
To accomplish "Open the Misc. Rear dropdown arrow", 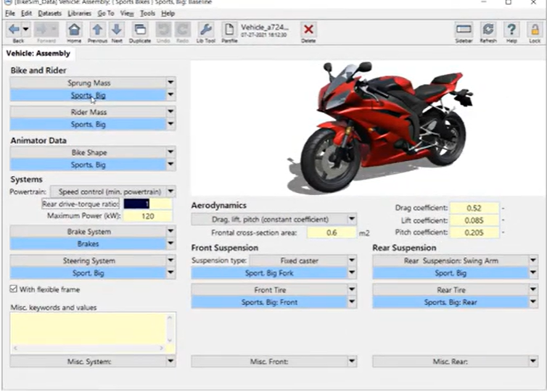I will [x=533, y=361].
